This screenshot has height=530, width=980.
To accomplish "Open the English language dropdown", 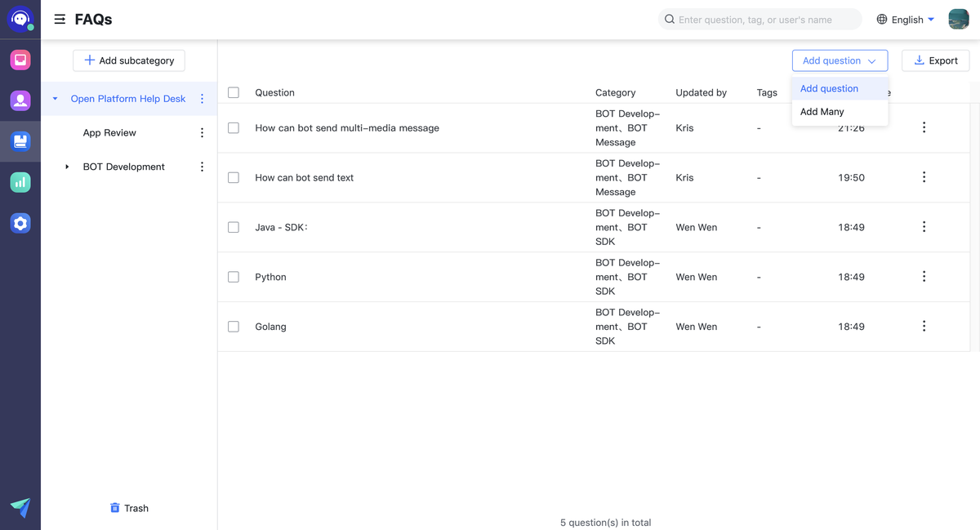I will (906, 20).
